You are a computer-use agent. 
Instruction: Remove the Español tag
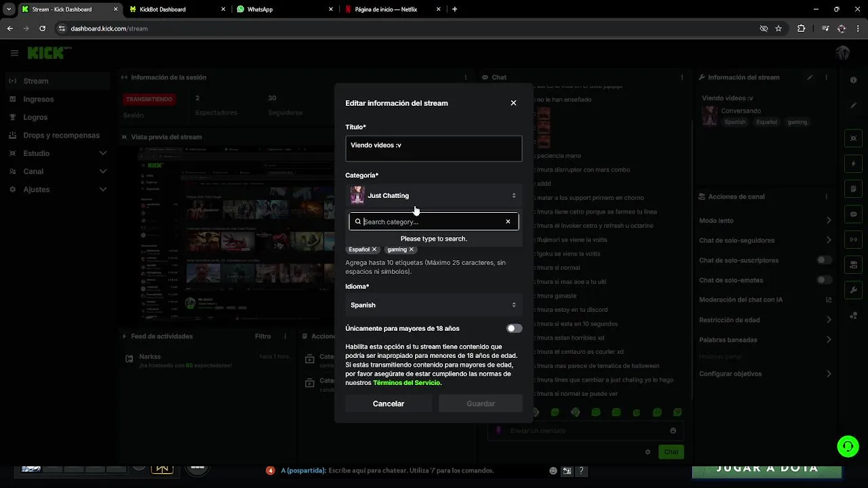pyautogui.click(x=374, y=249)
